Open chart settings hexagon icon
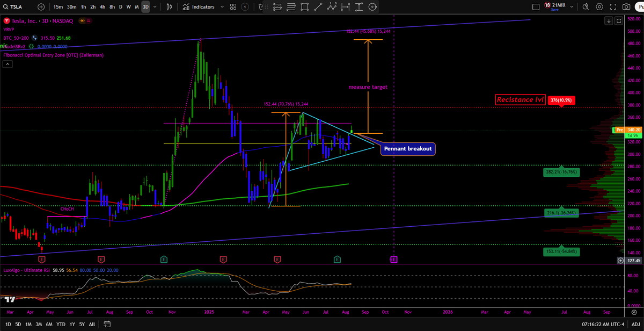644x331 pixels. 599,7
